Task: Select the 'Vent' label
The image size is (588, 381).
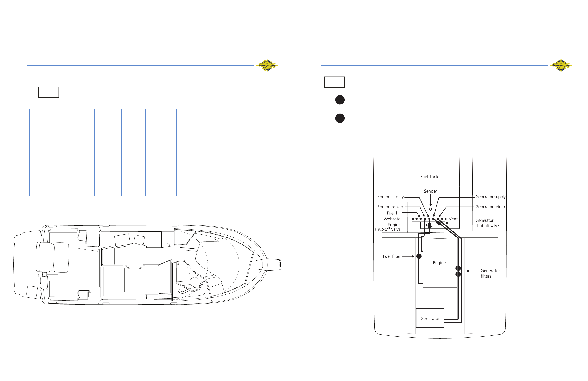Action: (453, 219)
